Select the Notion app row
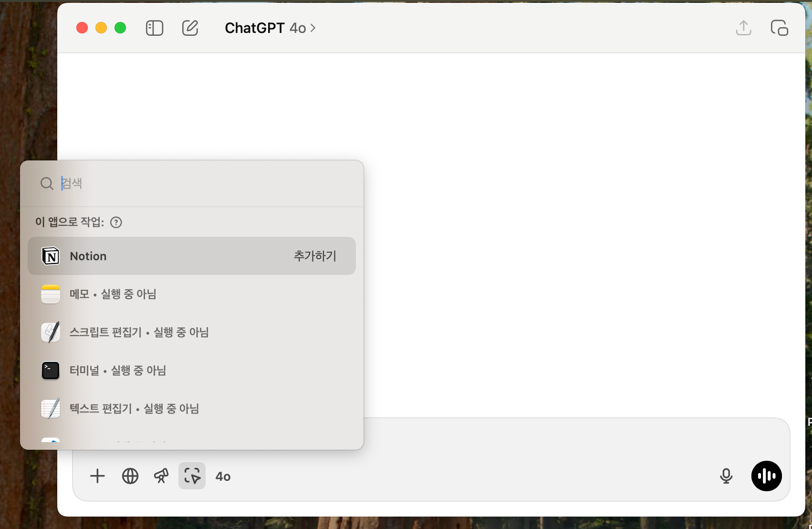 (x=192, y=256)
